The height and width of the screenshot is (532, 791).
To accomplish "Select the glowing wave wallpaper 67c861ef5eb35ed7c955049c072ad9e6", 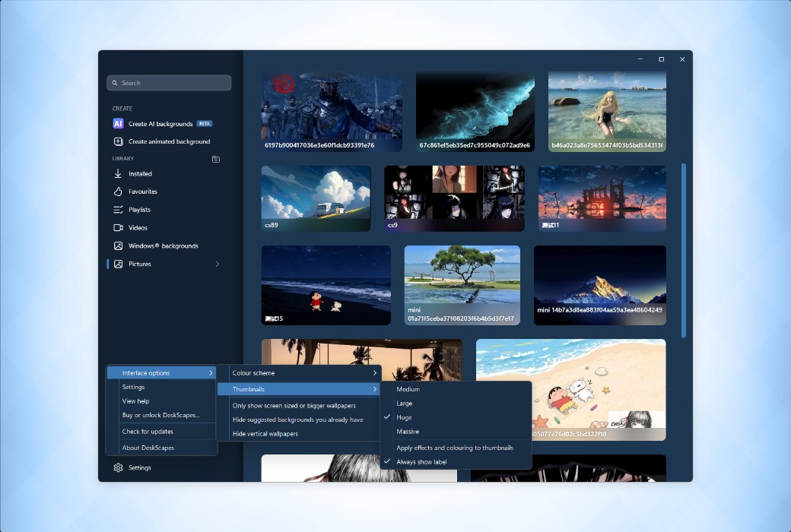I will [x=475, y=112].
